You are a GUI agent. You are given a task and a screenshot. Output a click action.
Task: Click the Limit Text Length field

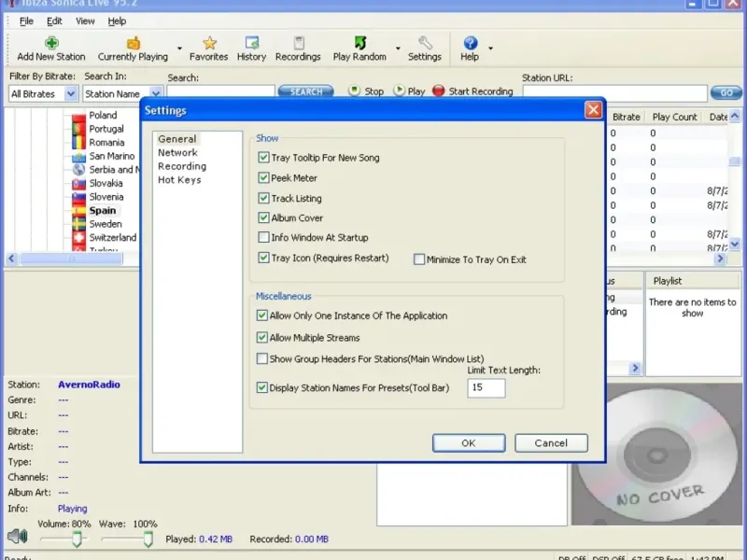click(x=486, y=387)
